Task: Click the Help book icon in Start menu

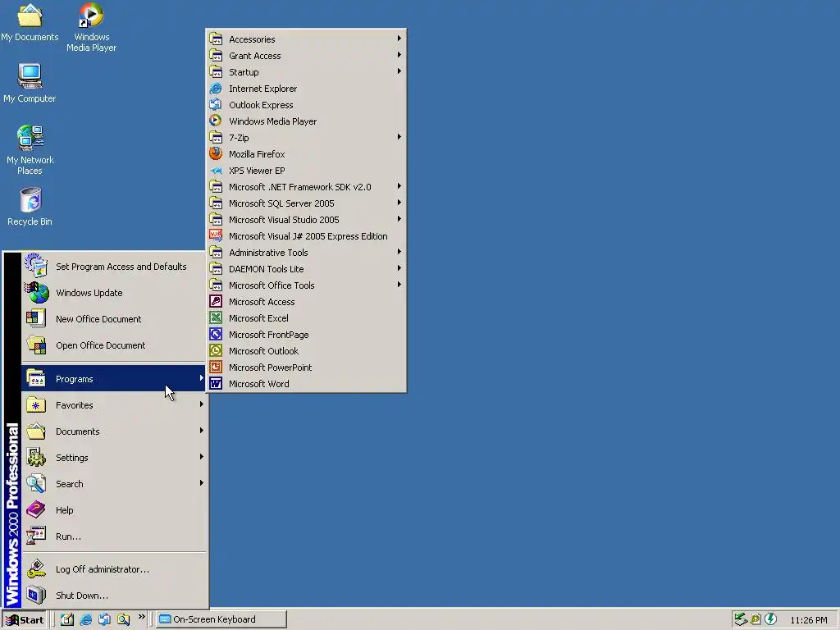Action: (36, 509)
